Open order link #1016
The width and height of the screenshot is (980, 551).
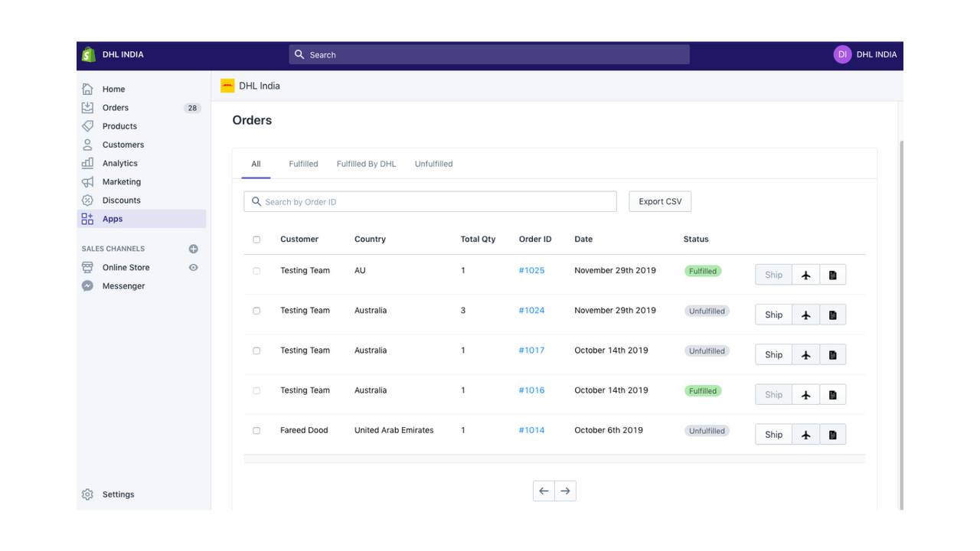click(x=531, y=390)
